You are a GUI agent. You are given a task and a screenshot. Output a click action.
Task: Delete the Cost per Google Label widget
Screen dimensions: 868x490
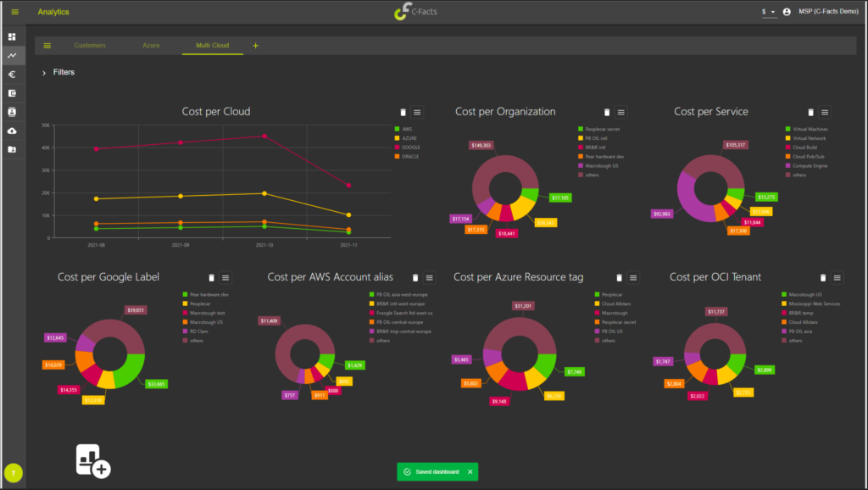point(211,278)
